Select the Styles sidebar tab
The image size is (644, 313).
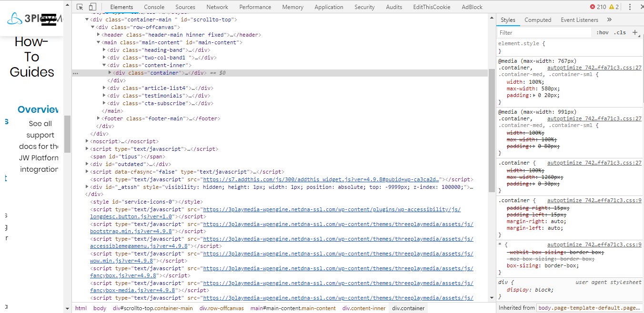(508, 20)
